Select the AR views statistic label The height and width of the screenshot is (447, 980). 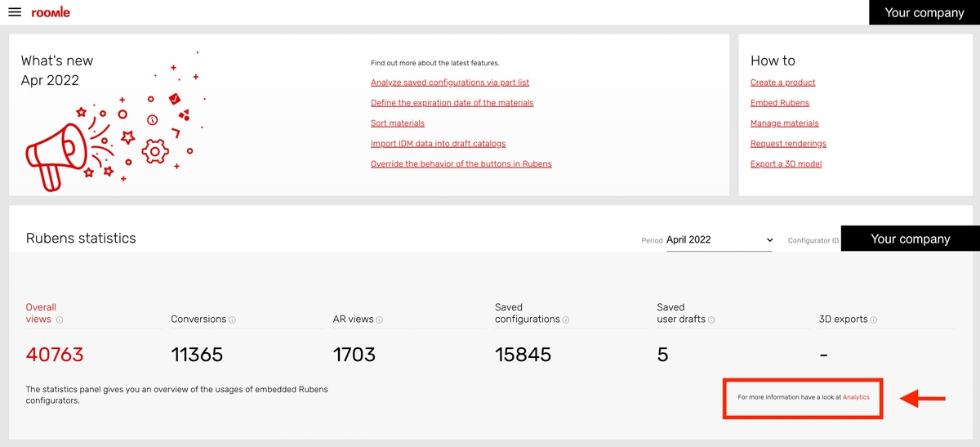click(x=353, y=320)
